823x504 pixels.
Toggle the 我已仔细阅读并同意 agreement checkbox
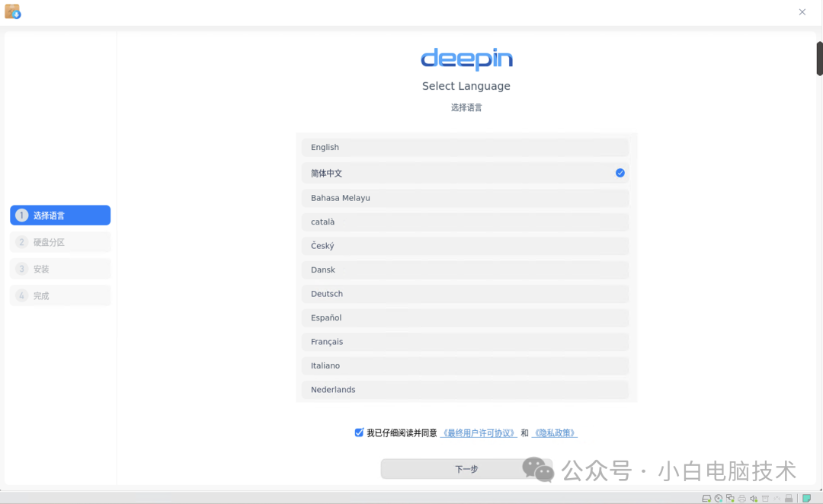click(359, 432)
